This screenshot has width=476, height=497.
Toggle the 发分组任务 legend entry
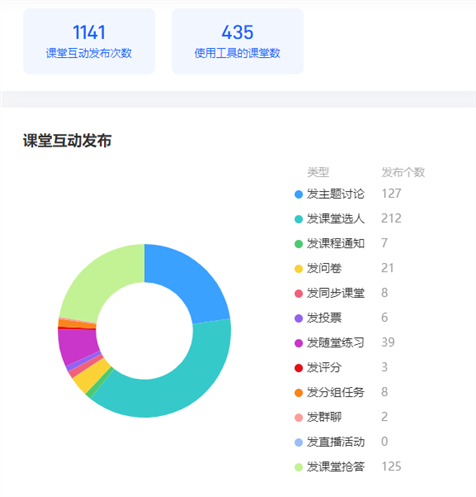[x=330, y=392]
